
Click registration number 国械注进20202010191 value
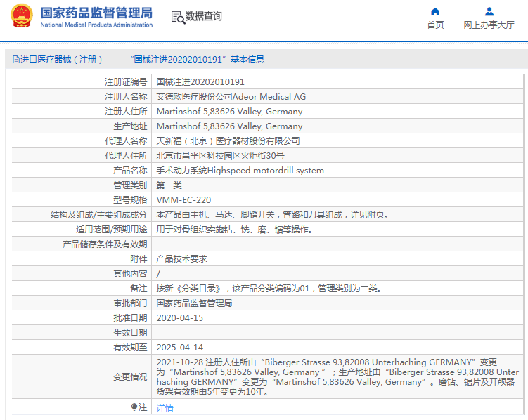pos(200,82)
